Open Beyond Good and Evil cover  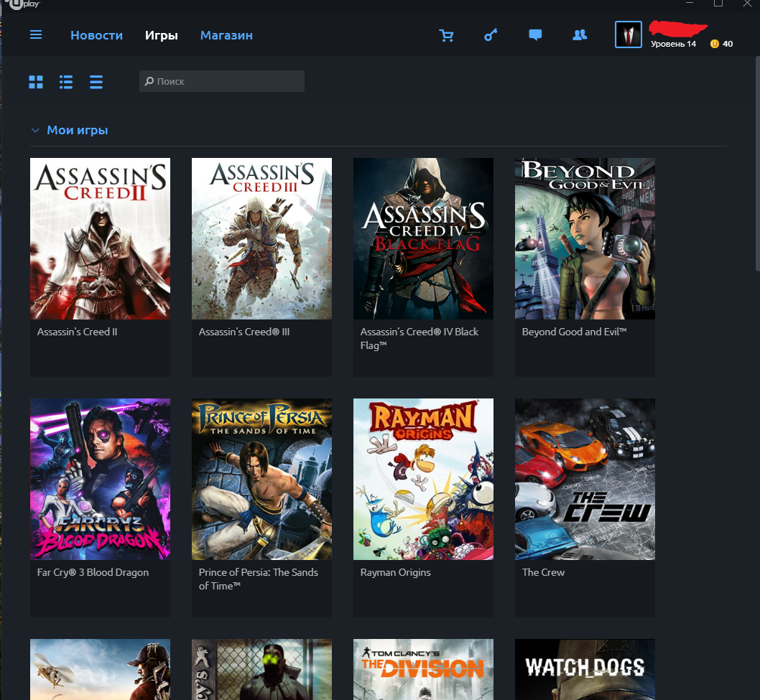[585, 238]
